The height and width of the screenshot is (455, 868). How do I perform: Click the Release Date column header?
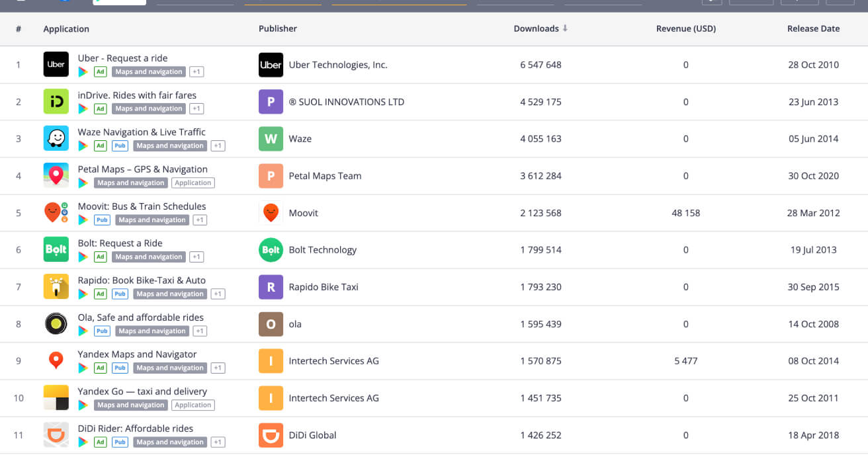(x=813, y=29)
